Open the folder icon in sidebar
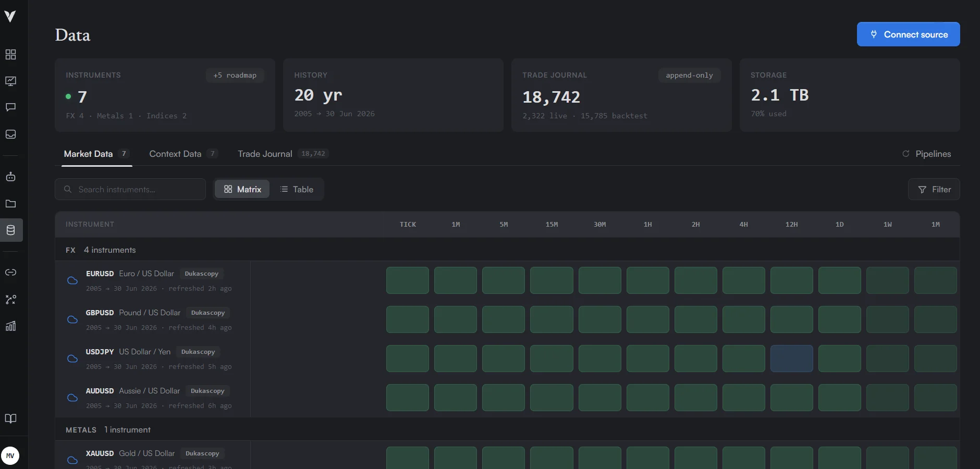The width and height of the screenshot is (980, 469). [10, 204]
